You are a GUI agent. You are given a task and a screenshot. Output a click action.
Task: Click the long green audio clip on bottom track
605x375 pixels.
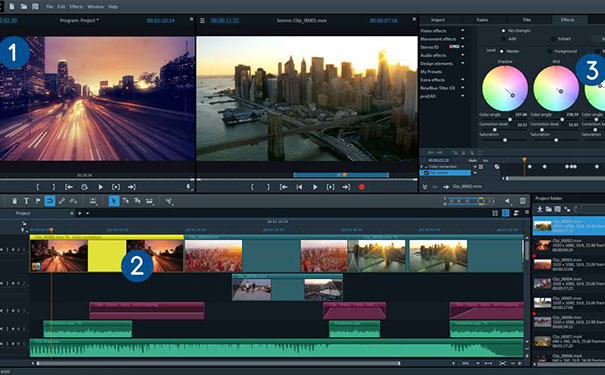tap(276, 348)
